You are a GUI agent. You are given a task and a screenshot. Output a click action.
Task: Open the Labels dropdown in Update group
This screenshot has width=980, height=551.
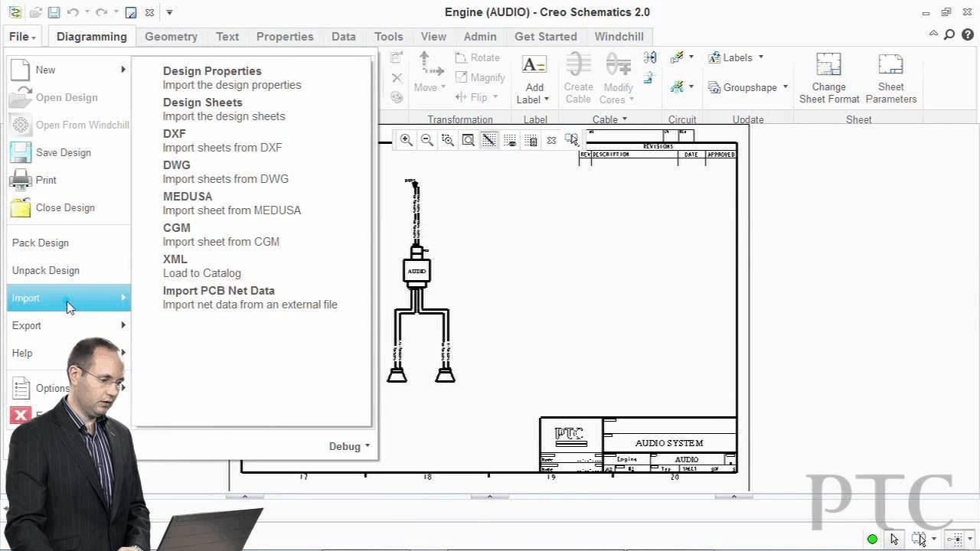tap(759, 57)
